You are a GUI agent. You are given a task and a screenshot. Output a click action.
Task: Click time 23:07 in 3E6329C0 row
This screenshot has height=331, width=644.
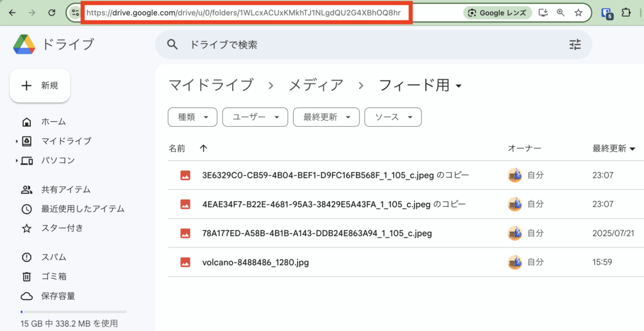click(x=602, y=175)
